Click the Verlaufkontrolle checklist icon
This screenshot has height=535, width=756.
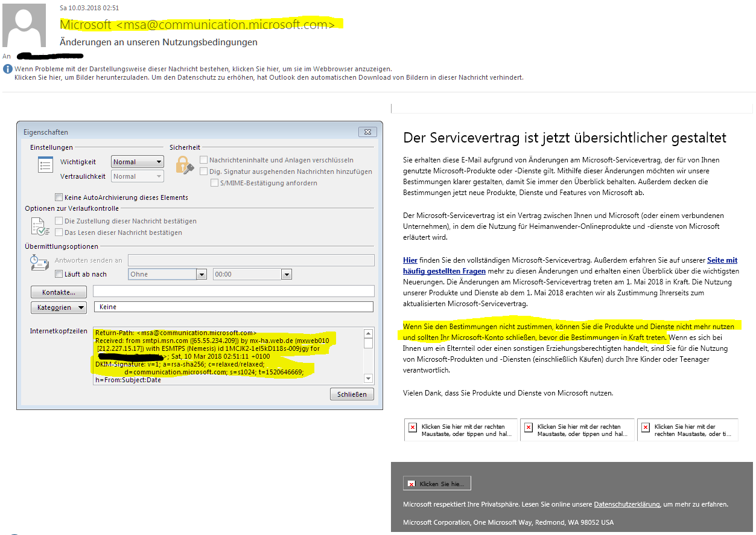[40, 226]
